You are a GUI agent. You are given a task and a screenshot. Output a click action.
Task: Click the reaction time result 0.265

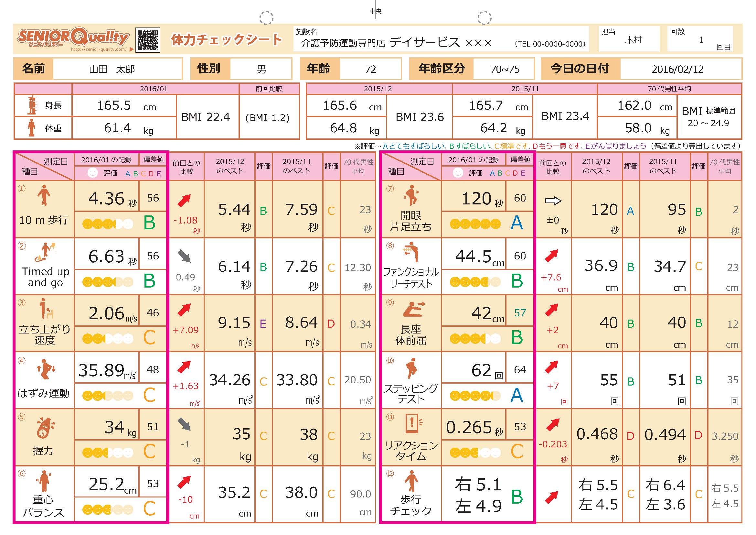click(x=469, y=427)
